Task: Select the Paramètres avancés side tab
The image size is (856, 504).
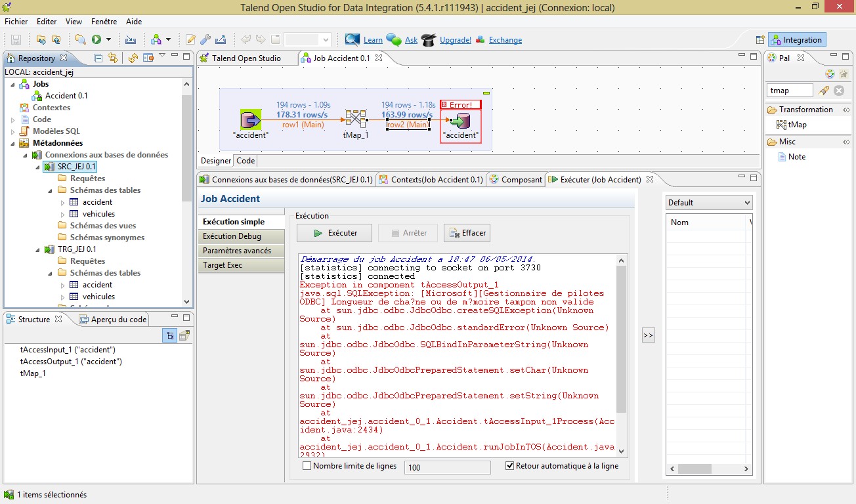Action: [241, 251]
